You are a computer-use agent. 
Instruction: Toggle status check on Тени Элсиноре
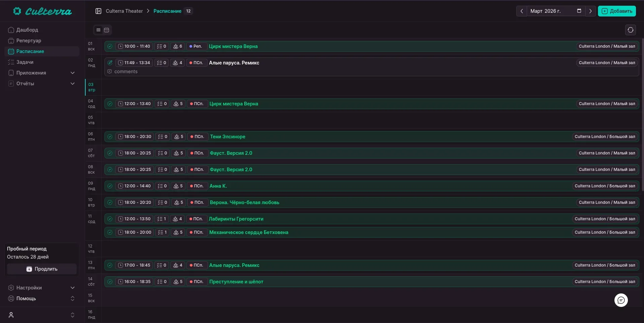110,137
